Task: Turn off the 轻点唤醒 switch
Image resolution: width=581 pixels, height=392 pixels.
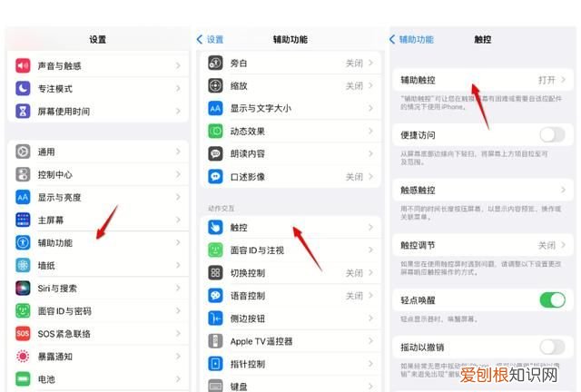Action: pos(552,299)
